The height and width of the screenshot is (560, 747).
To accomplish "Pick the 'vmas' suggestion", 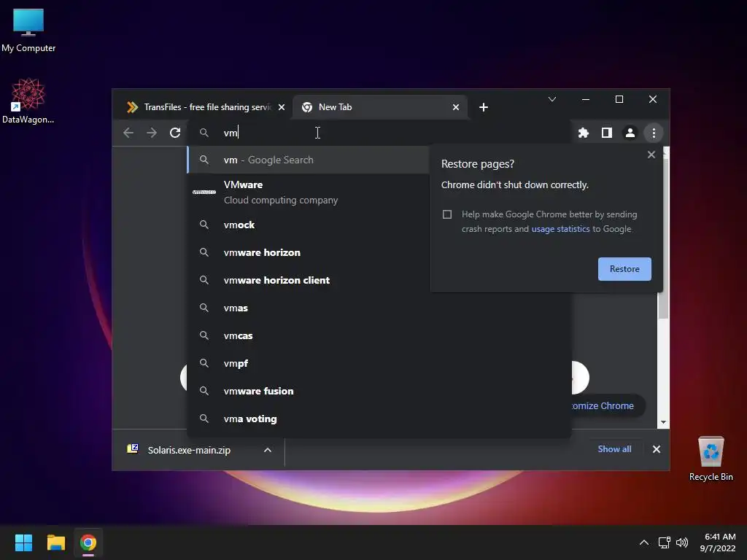I will tap(379, 308).
